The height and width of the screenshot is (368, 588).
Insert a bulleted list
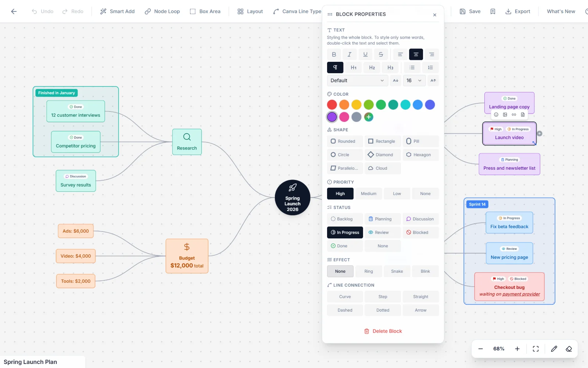pos(412,68)
